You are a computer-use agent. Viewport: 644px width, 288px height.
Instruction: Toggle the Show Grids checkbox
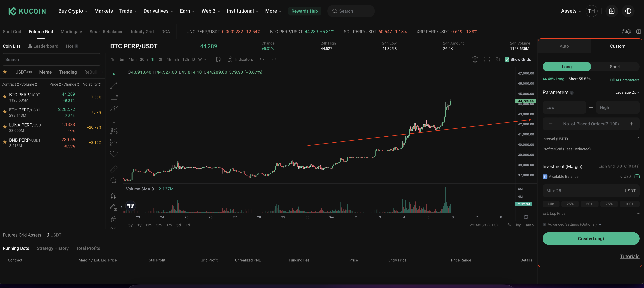tap(507, 59)
